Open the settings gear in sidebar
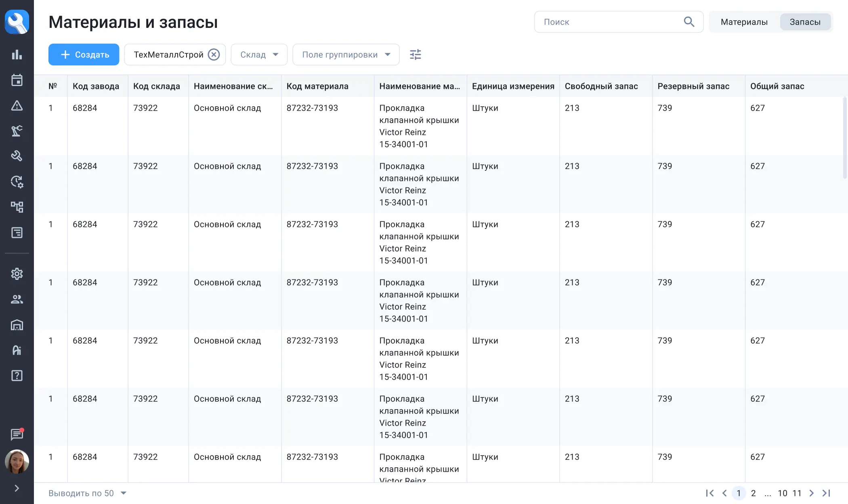 pos(17,274)
